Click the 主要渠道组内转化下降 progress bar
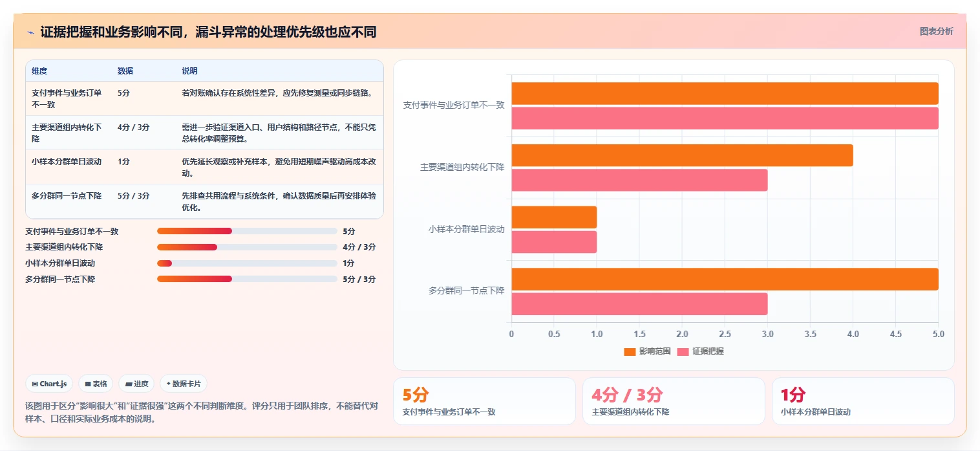 (247, 247)
